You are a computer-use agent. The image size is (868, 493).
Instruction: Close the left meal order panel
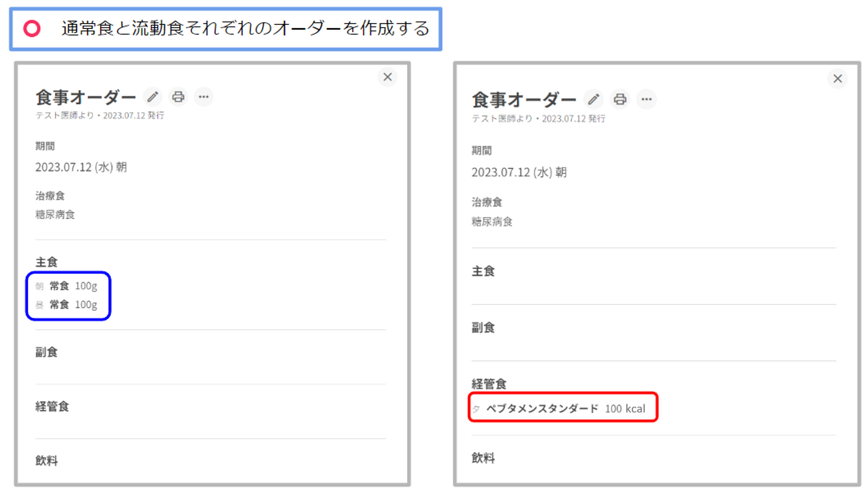[388, 77]
